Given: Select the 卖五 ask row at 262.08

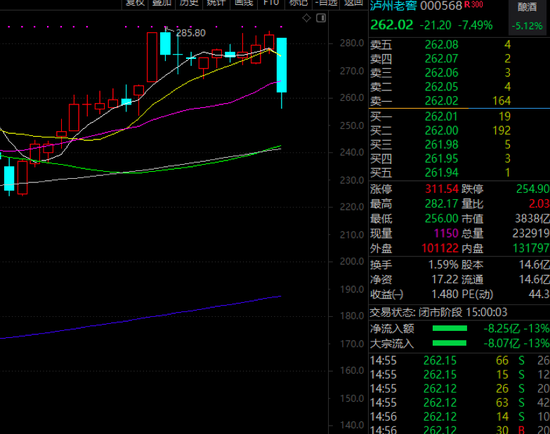Looking at the screenshot, I should pyautogui.click(x=460, y=45).
